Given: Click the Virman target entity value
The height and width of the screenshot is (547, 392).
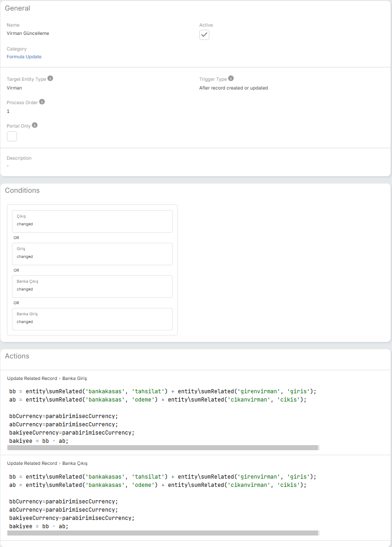Looking at the screenshot, I should [14, 88].
